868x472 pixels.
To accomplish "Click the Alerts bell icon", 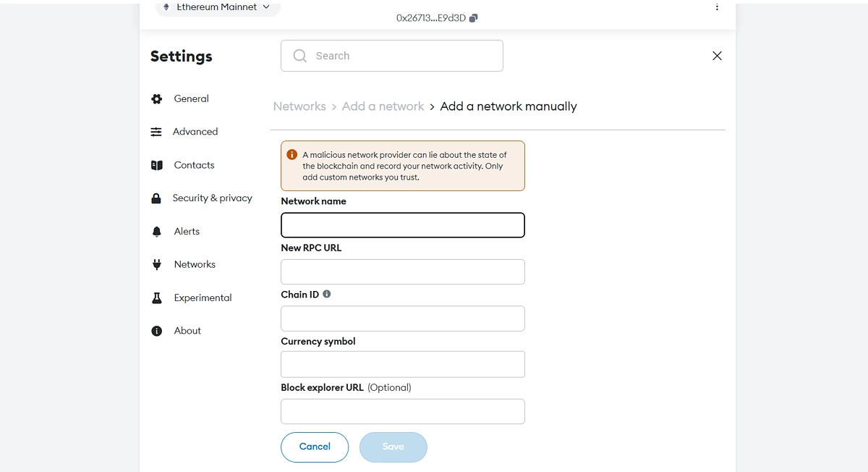I will click(156, 232).
